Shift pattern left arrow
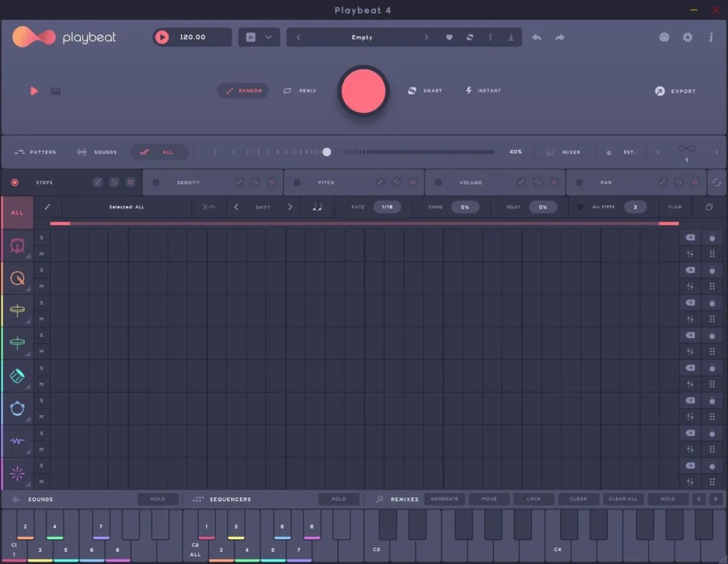Screen dimensions: 728x564 (x=236, y=207)
